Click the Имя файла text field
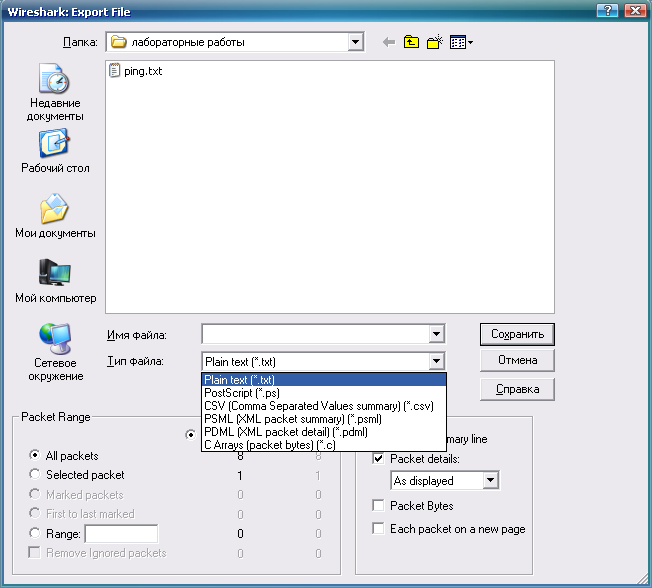 pos(316,334)
